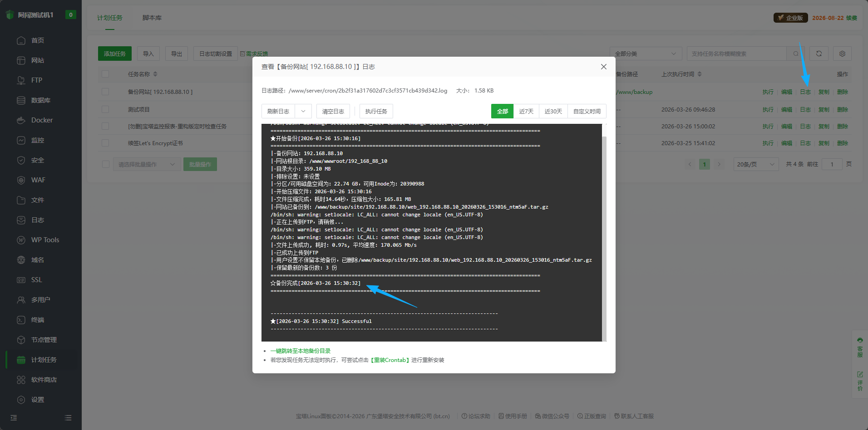This screenshot has width=868, height=430.
Task: Click the Docker icon in sidebar
Action: click(21, 120)
